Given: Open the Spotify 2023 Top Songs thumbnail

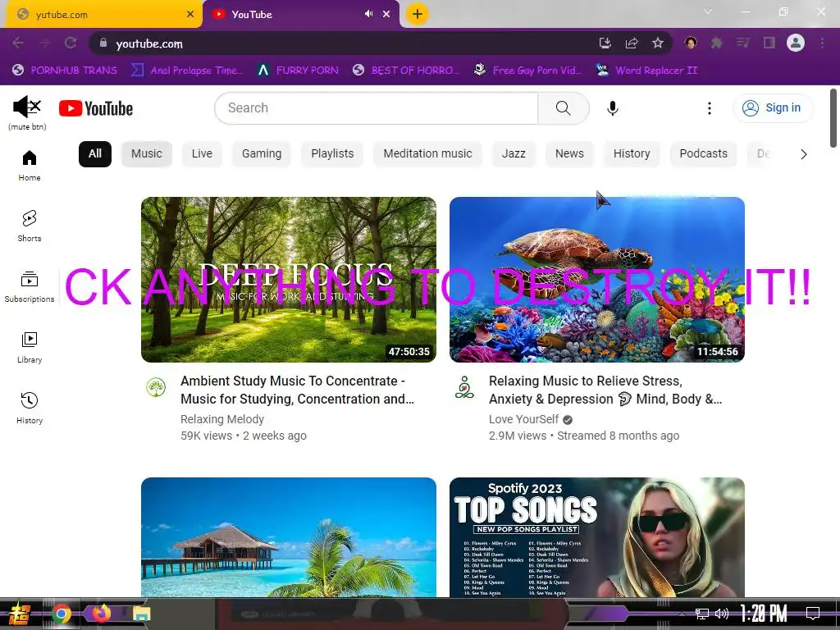Looking at the screenshot, I should [x=597, y=537].
